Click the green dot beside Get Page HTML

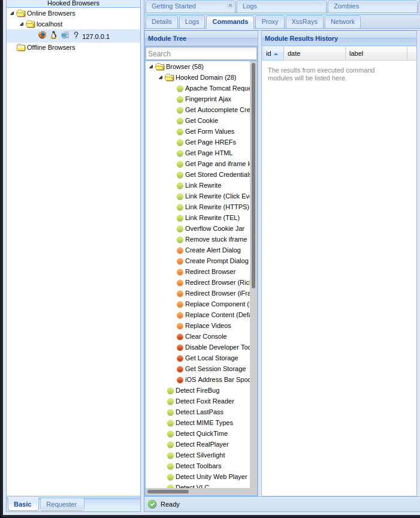(x=180, y=153)
